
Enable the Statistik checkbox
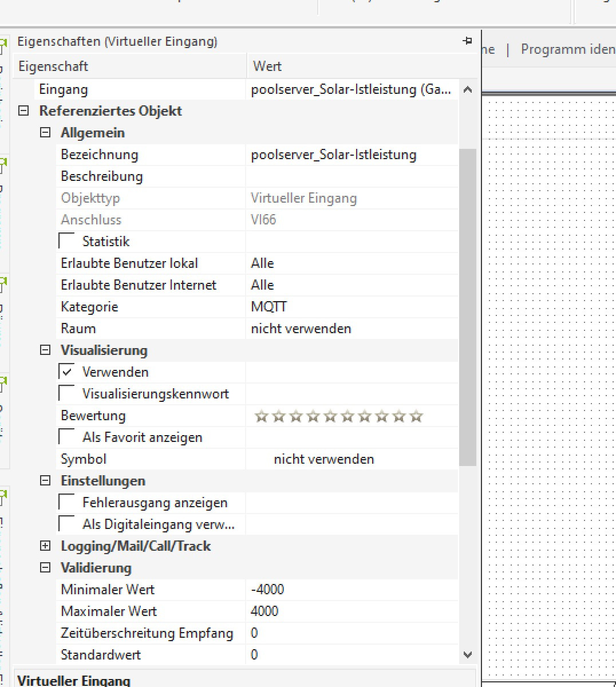tap(67, 241)
